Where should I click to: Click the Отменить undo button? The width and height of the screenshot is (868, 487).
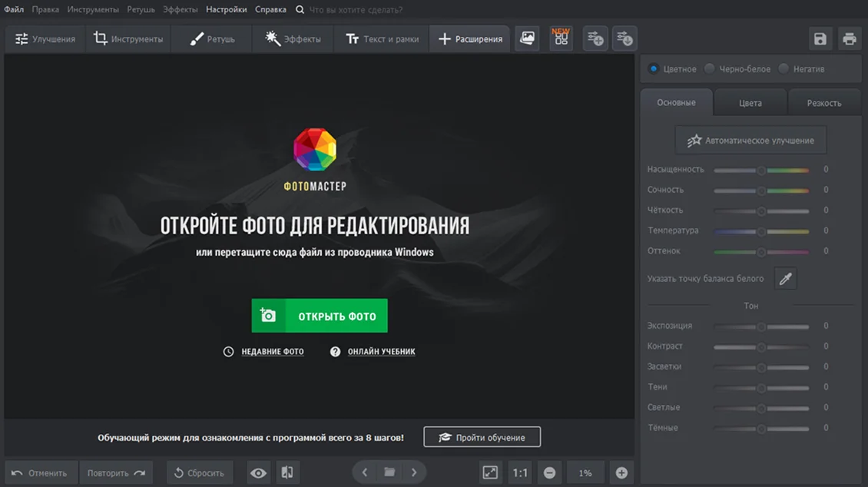click(40, 472)
